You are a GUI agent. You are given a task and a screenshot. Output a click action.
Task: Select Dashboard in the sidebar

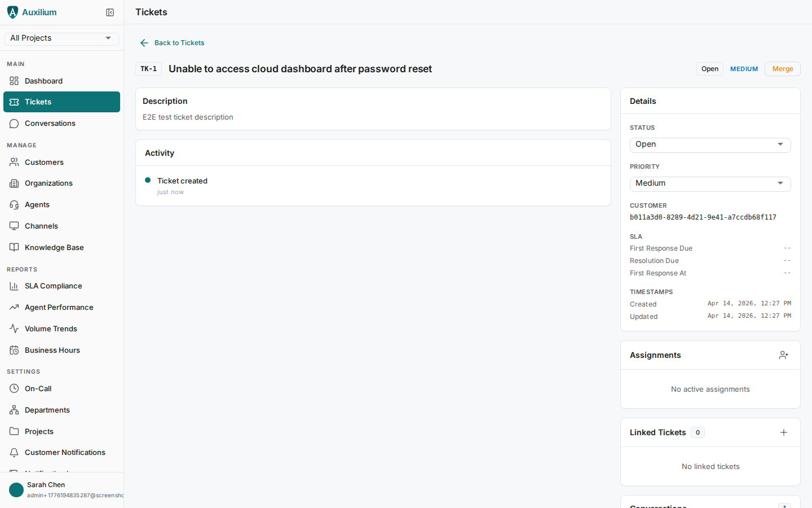coord(43,81)
